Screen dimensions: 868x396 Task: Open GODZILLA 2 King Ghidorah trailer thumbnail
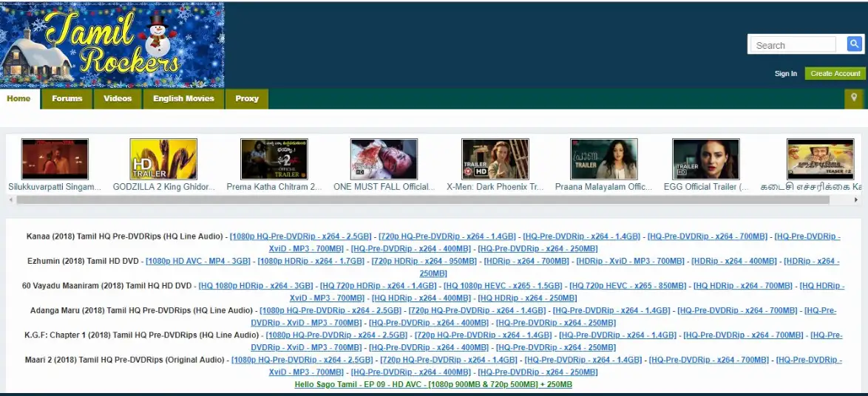pyautogui.click(x=163, y=159)
